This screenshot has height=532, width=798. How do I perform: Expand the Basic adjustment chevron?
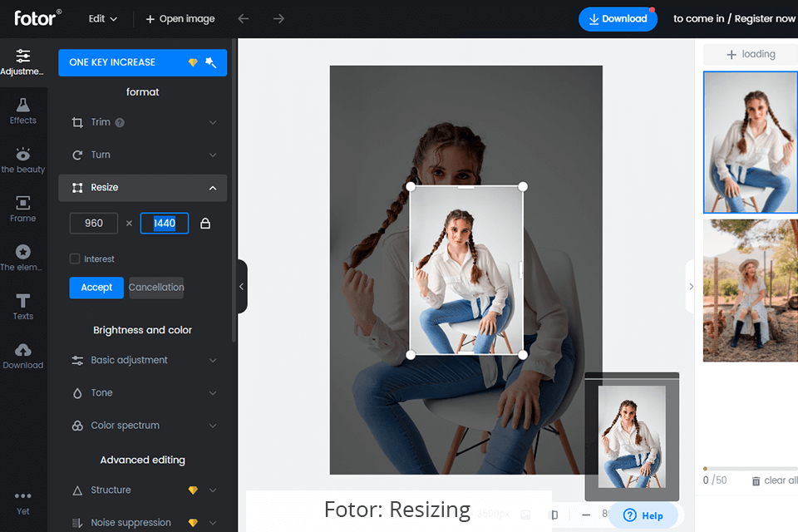click(213, 361)
